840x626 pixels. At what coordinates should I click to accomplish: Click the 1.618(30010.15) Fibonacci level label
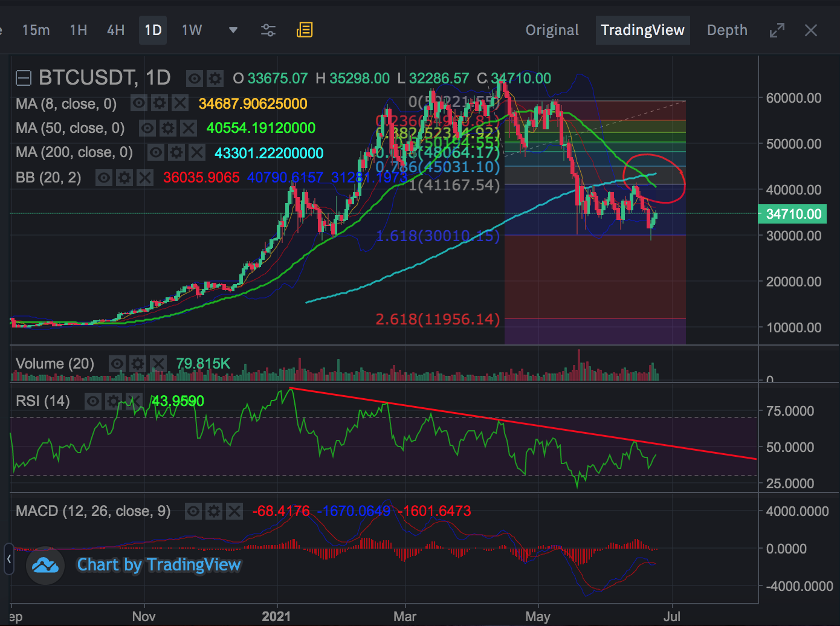[438, 236]
